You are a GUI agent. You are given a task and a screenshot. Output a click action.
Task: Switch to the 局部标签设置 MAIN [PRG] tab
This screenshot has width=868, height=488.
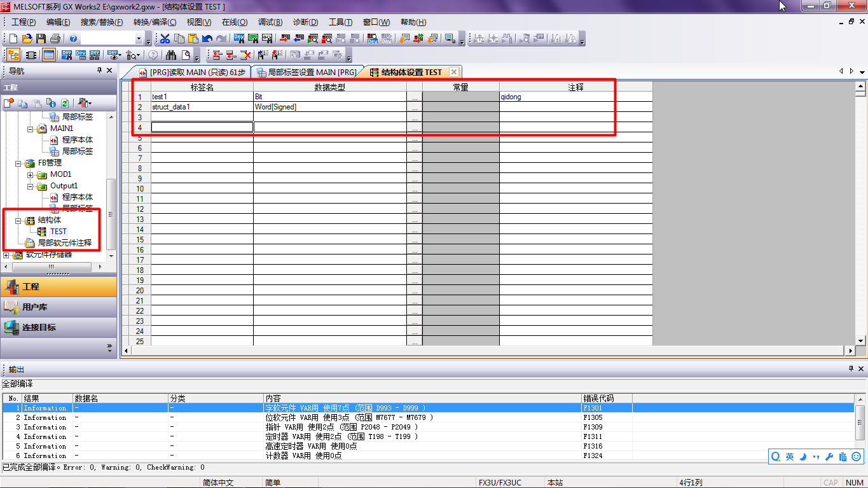[307, 72]
